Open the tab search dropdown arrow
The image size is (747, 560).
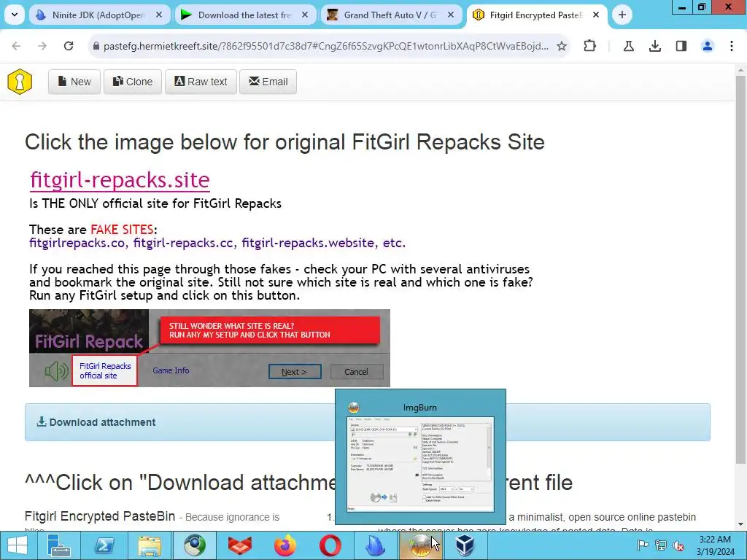[15, 15]
